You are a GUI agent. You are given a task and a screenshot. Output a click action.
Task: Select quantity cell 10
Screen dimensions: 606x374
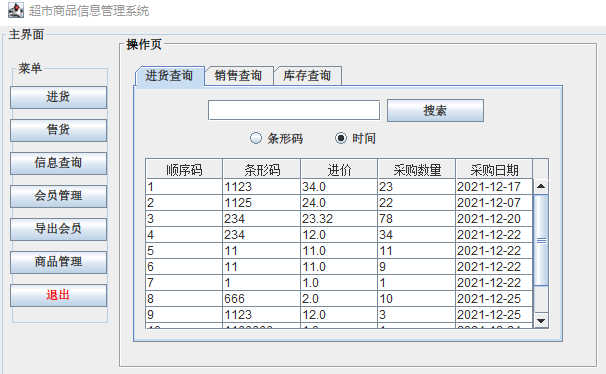coord(417,299)
